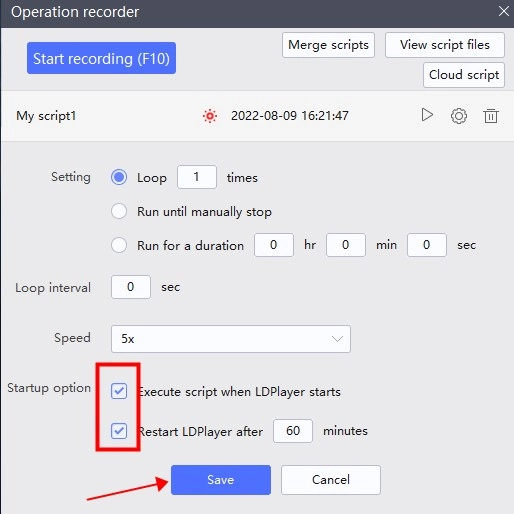Image resolution: width=514 pixels, height=514 pixels.
Task: Open View script files
Action: tap(445, 45)
